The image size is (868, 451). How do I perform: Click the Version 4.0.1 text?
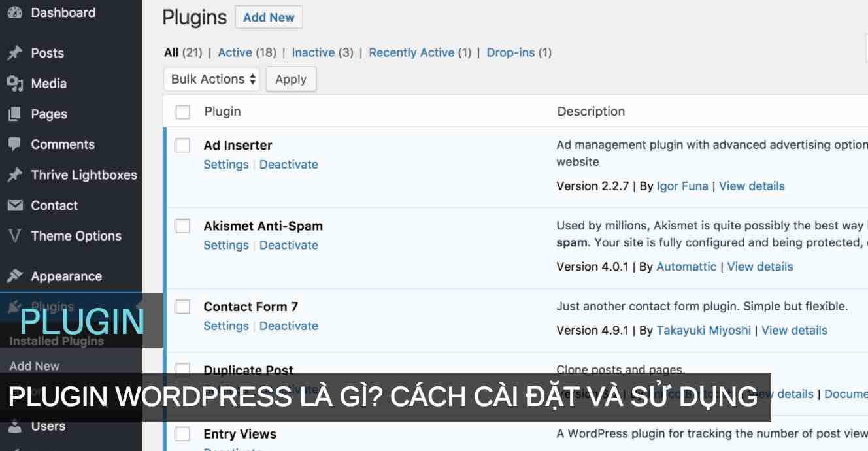pyautogui.click(x=593, y=267)
